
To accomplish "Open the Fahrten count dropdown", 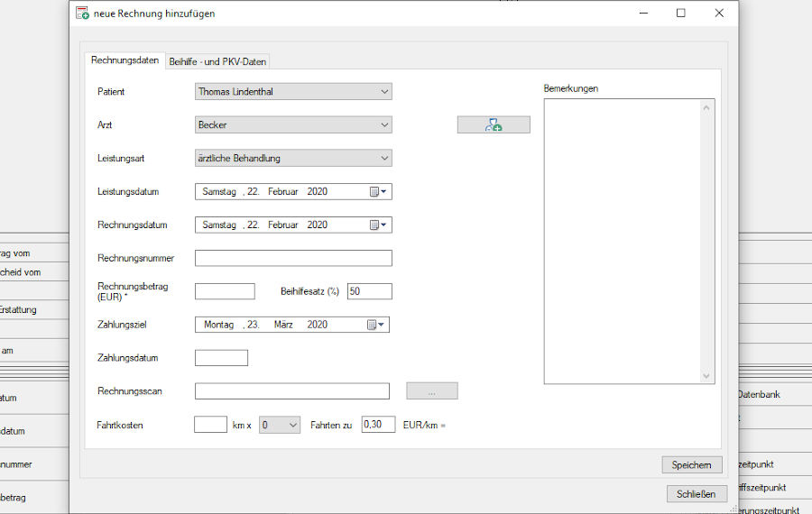I will [291, 425].
